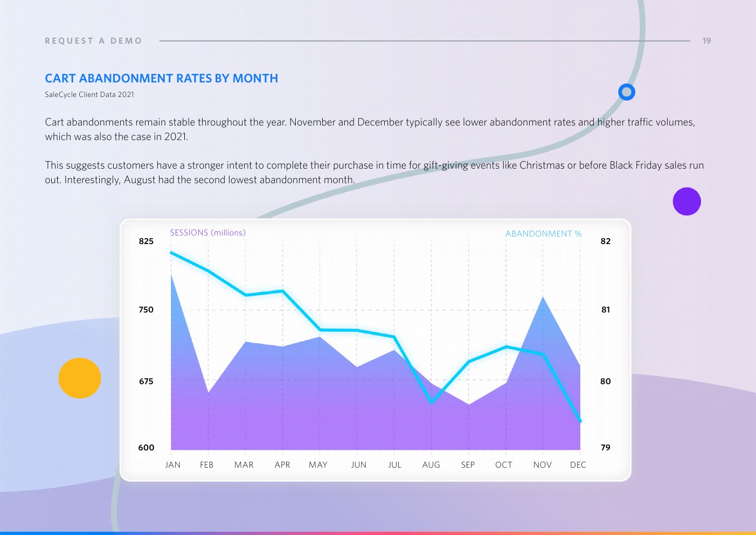Viewport: 756px width, 535px height.
Task: Click the 750 sessions axis value
Action: [146, 310]
